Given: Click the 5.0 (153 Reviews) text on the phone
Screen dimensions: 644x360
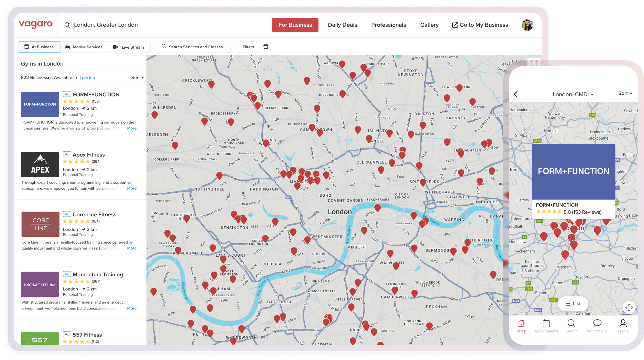Looking at the screenshot, I should pyautogui.click(x=582, y=212).
